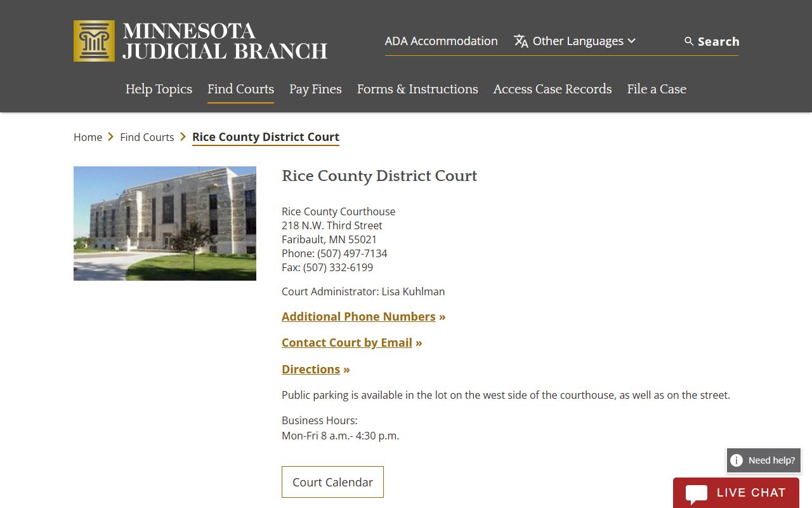
Task: Select address line 218 N.W. Third Street
Action: pyautogui.click(x=332, y=225)
